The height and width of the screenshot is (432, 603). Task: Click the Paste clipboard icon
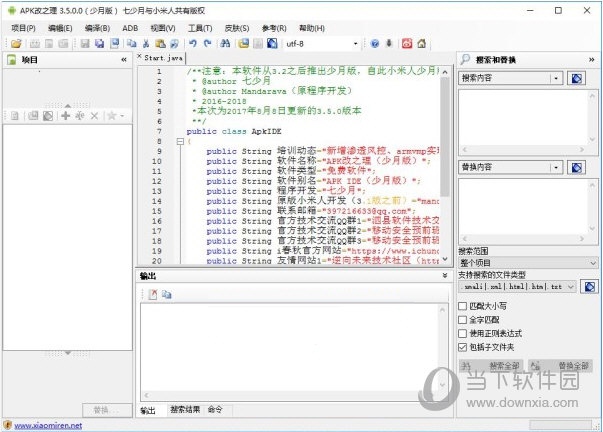click(x=160, y=43)
